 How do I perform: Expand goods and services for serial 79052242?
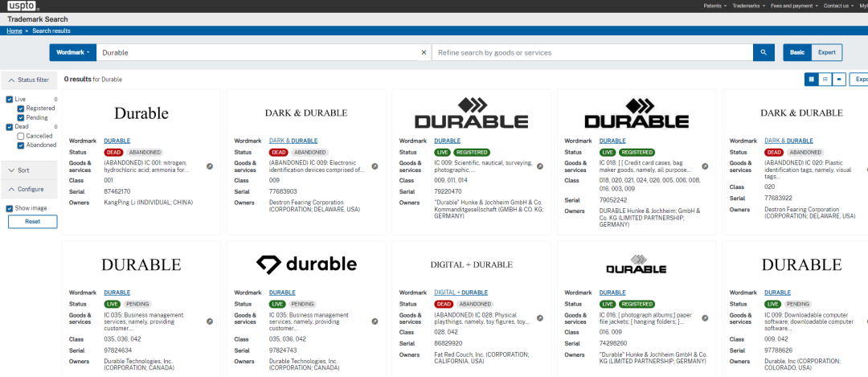705,166
